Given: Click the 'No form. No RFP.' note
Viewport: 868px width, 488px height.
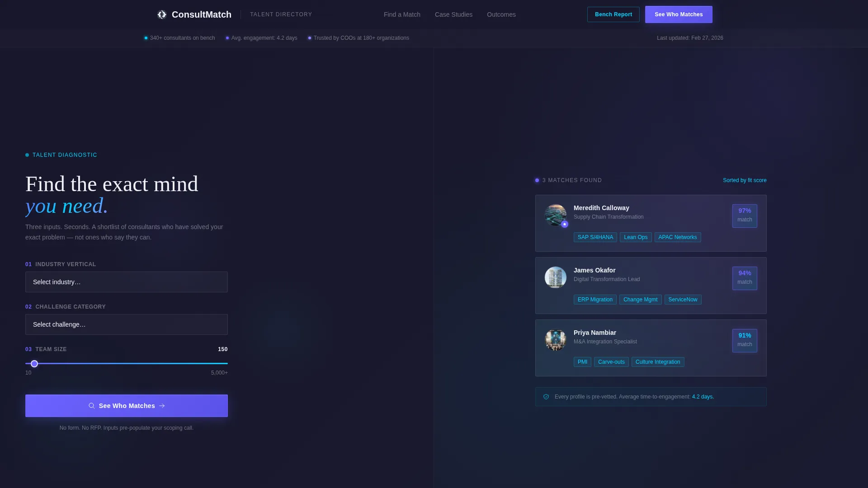Looking at the screenshot, I should tap(126, 428).
